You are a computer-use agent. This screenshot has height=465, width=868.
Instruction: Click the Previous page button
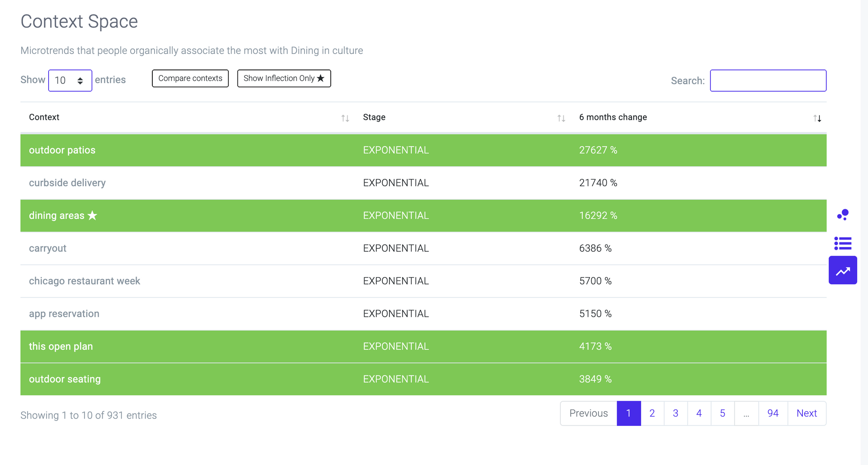coord(589,413)
